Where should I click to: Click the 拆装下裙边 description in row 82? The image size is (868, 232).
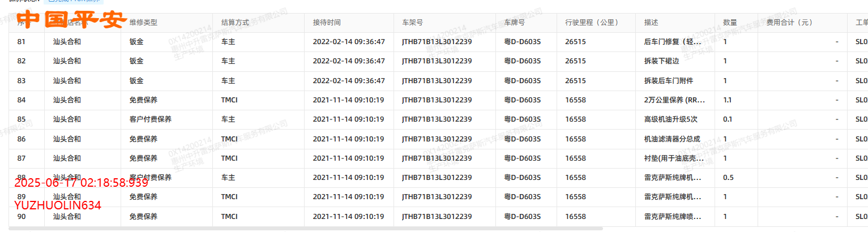pos(661,61)
